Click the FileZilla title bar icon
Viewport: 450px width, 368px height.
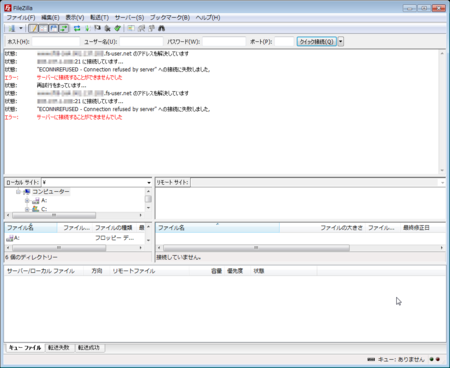(8, 7)
